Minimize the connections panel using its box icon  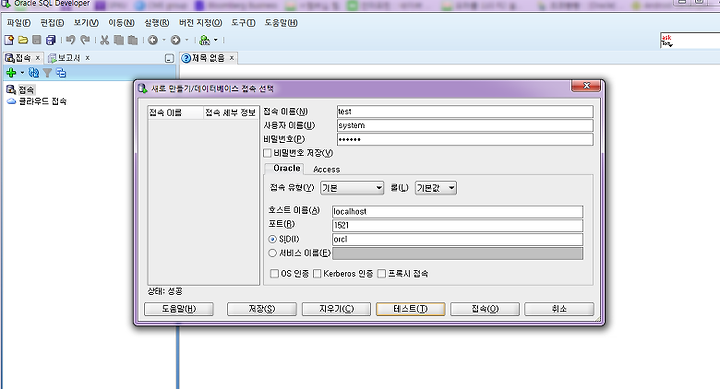169,58
